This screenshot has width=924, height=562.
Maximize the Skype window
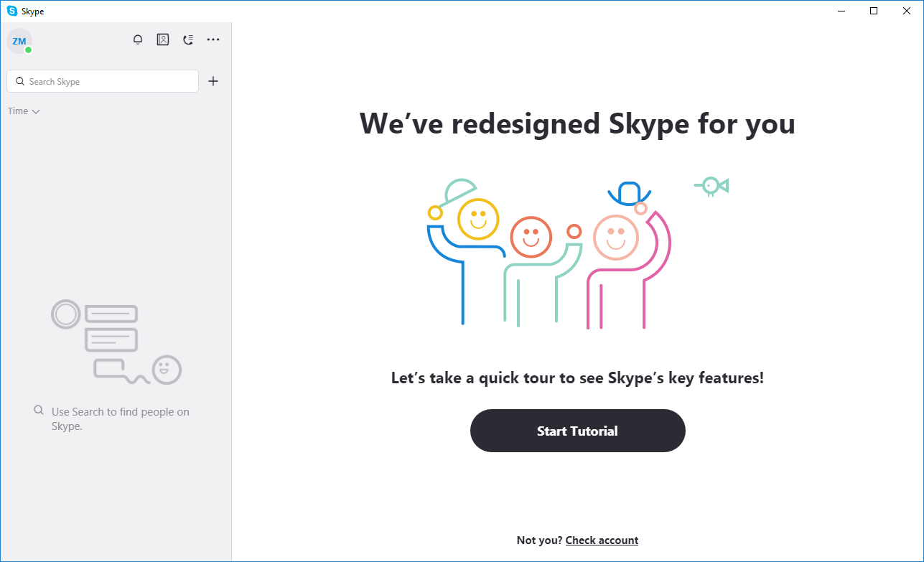(874, 11)
